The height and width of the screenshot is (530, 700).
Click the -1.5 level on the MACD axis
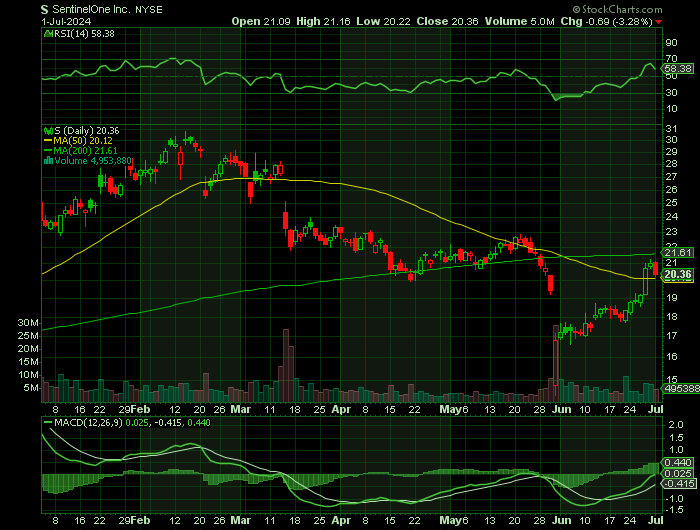pyautogui.click(x=674, y=510)
